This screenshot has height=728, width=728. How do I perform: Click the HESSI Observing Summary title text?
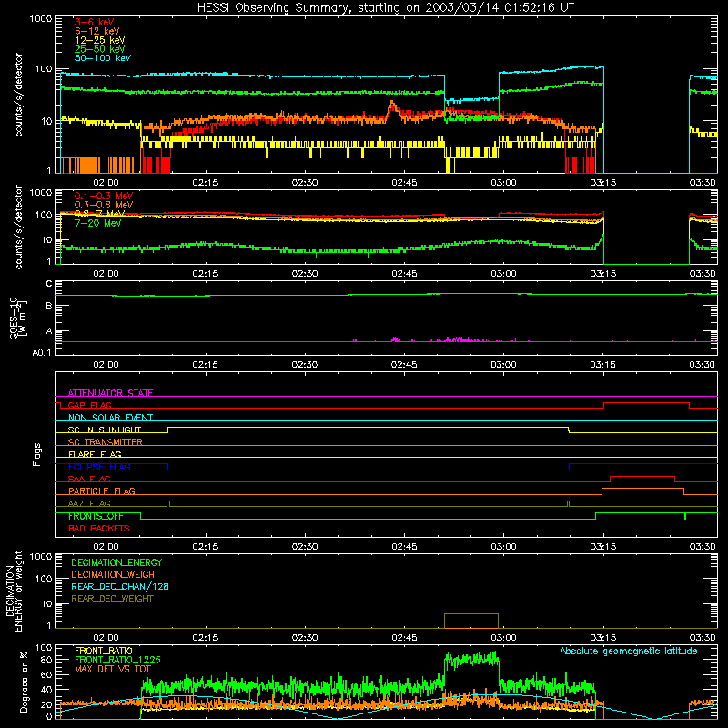[385, 8]
